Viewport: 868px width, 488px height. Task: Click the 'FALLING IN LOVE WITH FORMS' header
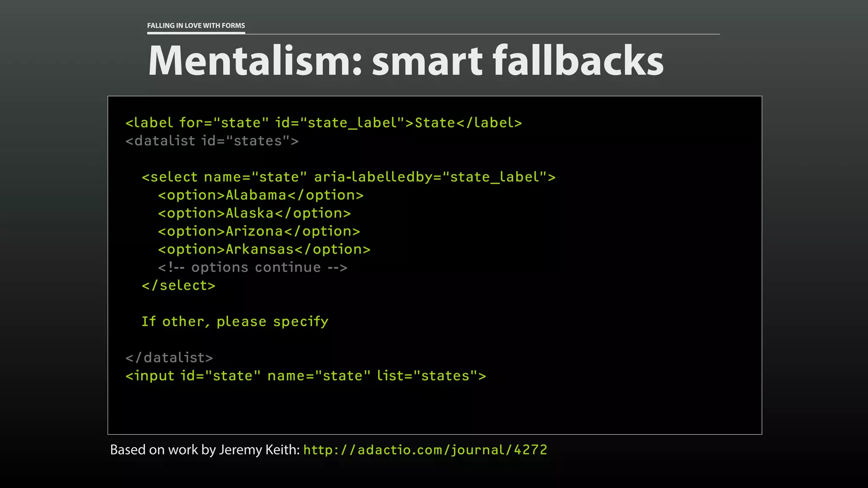click(196, 25)
